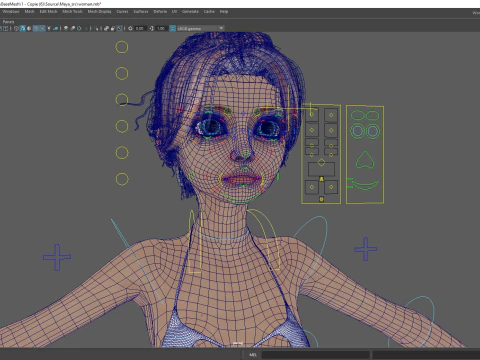480x360 pixels.
Task: Select the blue cross control near left arm
Action: (57, 257)
